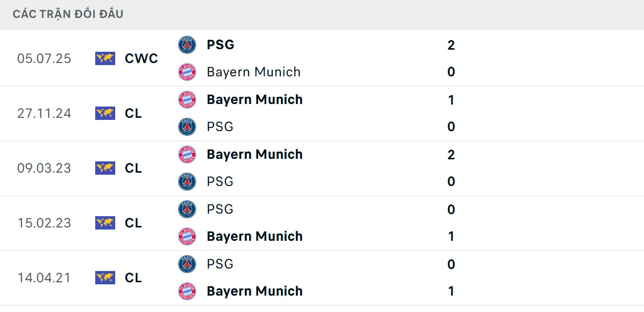Click the PSG crest in the 14.04.21 match
Image resolution: width=644 pixels, height=312 pixels.
pyautogui.click(x=187, y=263)
